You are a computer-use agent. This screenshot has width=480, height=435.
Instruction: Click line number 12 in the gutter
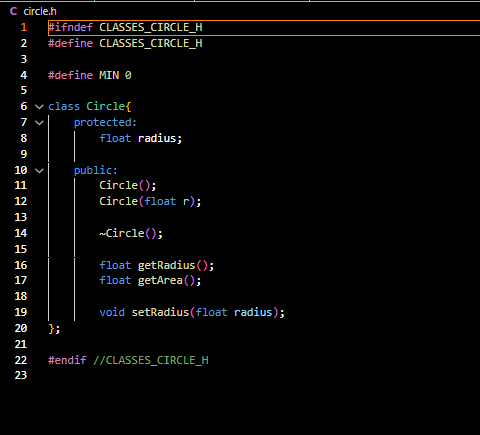pyautogui.click(x=21, y=201)
